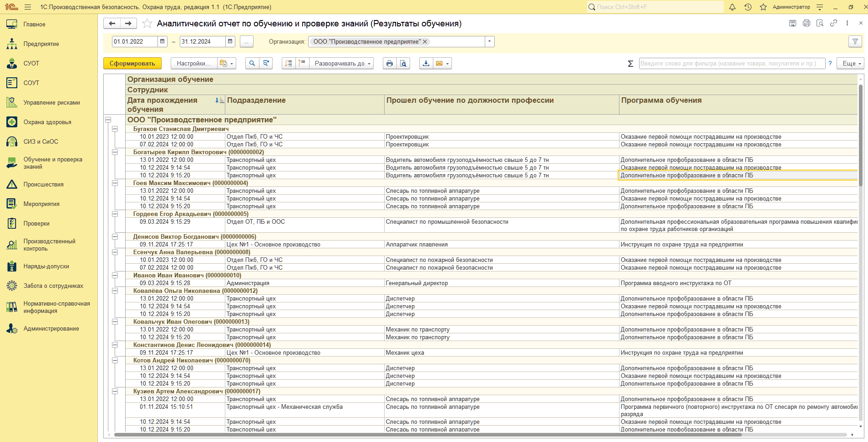Screen dimensions: 868x442
Task: Collapse the Бугаков Станислав Дмитриевич group
Action: pos(115,129)
